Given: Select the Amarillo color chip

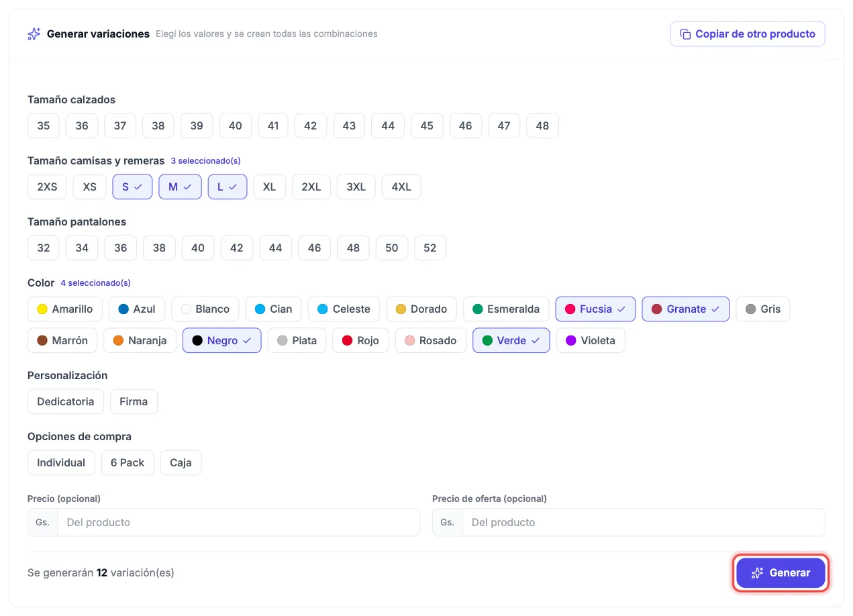Looking at the screenshot, I should tap(65, 309).
